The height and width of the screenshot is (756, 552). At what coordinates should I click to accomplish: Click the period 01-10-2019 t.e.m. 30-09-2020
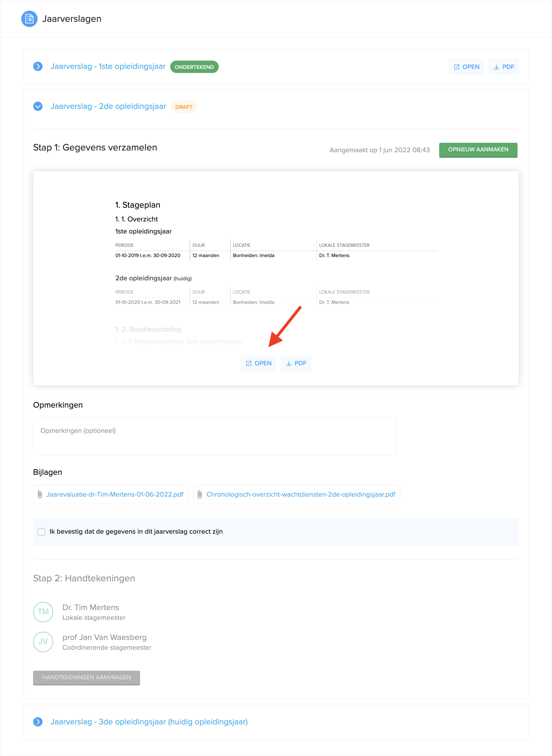coord(148,255)
